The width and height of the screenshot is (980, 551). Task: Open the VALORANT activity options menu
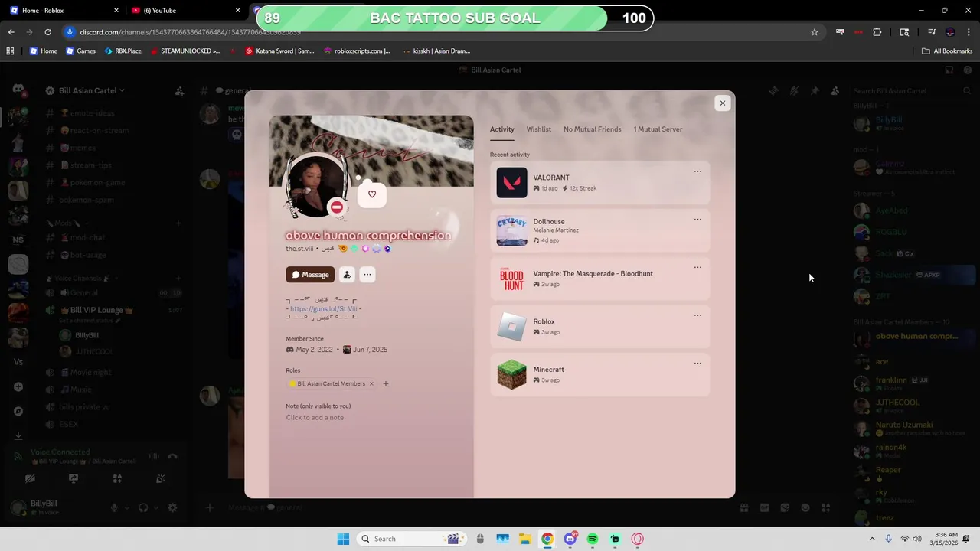tap(697, 171)
